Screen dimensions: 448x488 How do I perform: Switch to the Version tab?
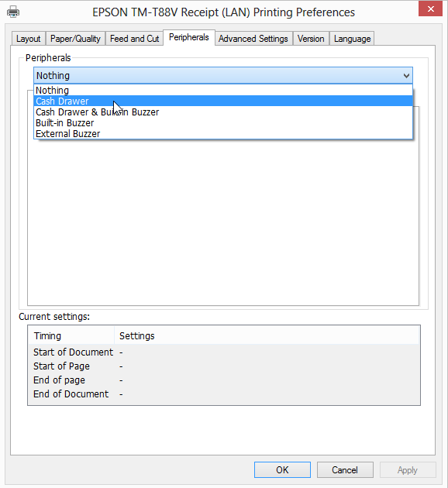click(x=311, y=39)
